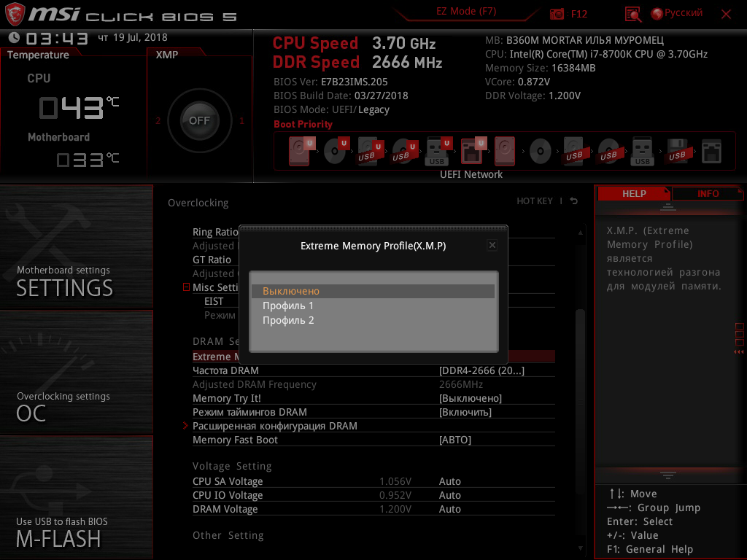The height and width of the screenshot is (560, 747).
Task: Click the MSI dragon shield logo
Action: coord(15,15)
